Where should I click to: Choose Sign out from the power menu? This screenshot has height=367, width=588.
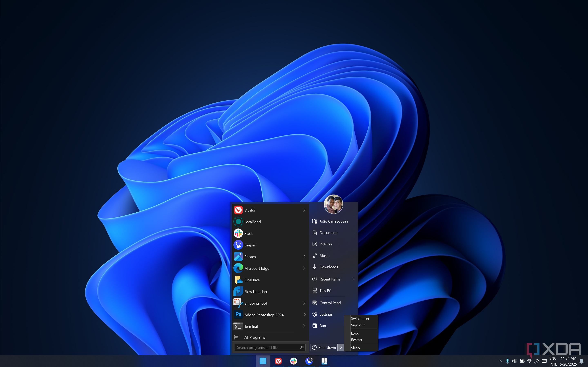pos(358,325)
